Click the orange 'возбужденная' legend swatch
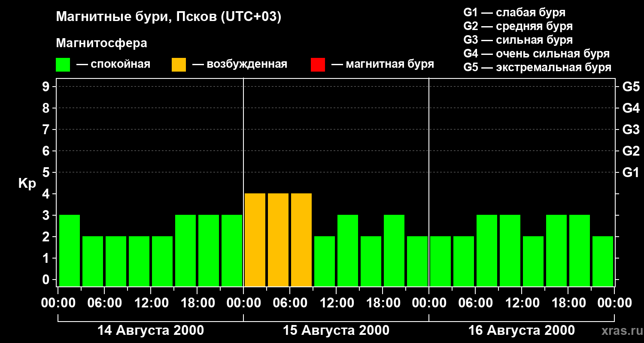 tap(179, 65)
